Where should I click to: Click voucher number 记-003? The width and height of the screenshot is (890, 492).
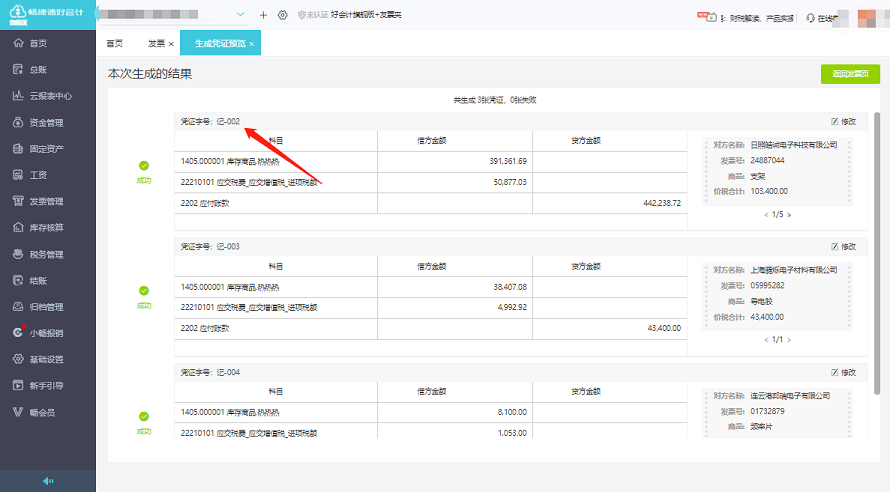(228, 246)
